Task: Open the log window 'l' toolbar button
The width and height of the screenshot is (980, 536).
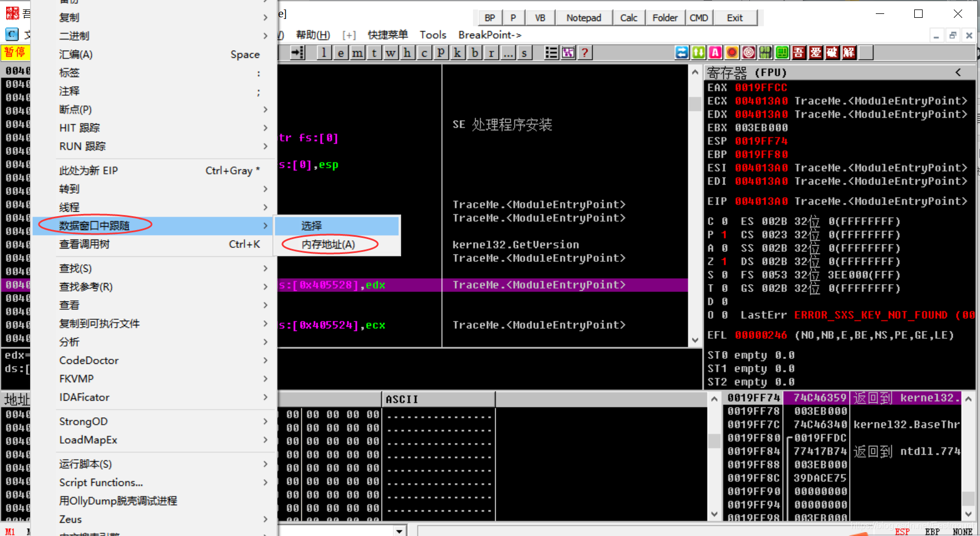Action: click(x=324, y=53)
